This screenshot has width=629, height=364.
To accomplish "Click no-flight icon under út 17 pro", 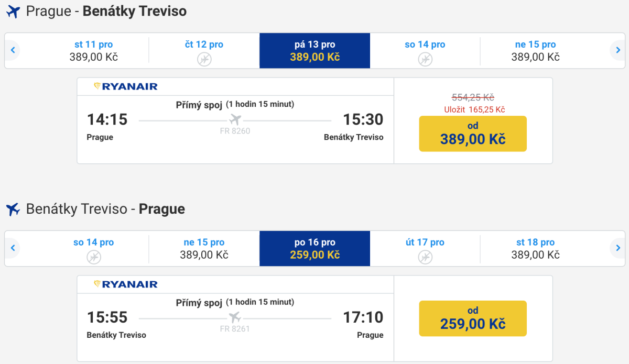I will 425,257.
